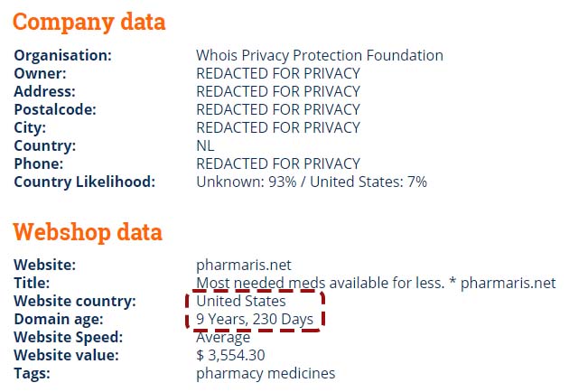Click the City label
The width and height of the screenshot is (569, 392).
[30, 127]
